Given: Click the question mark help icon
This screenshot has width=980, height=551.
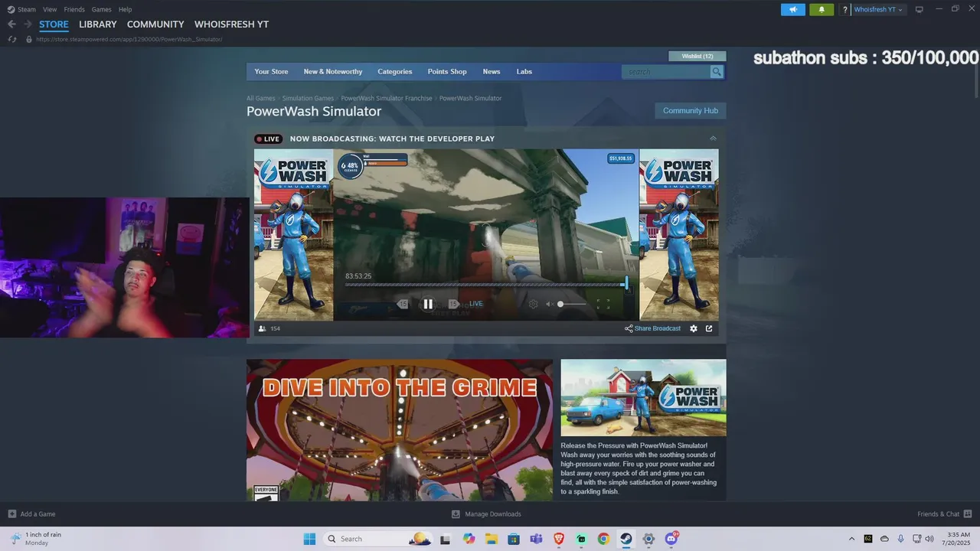Looking at the screenshot, I should pos(845,10).
